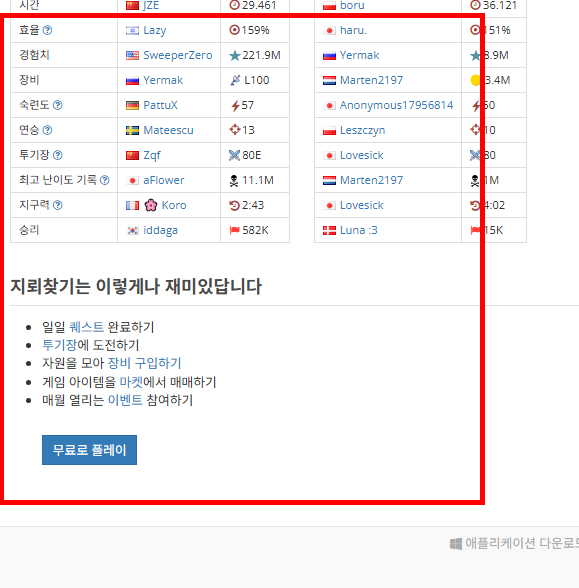Click the US flag beside SweeperZero

click(x=132, y=56)
